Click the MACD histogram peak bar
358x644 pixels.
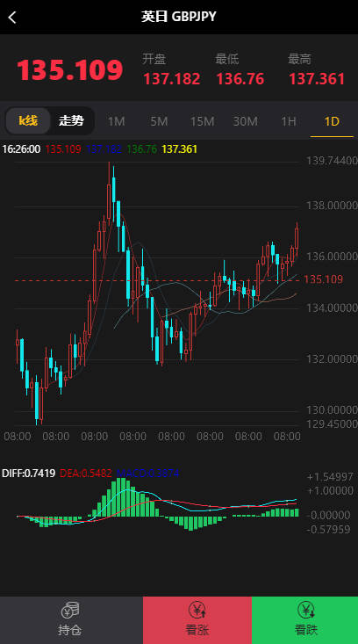pos(120,497)
